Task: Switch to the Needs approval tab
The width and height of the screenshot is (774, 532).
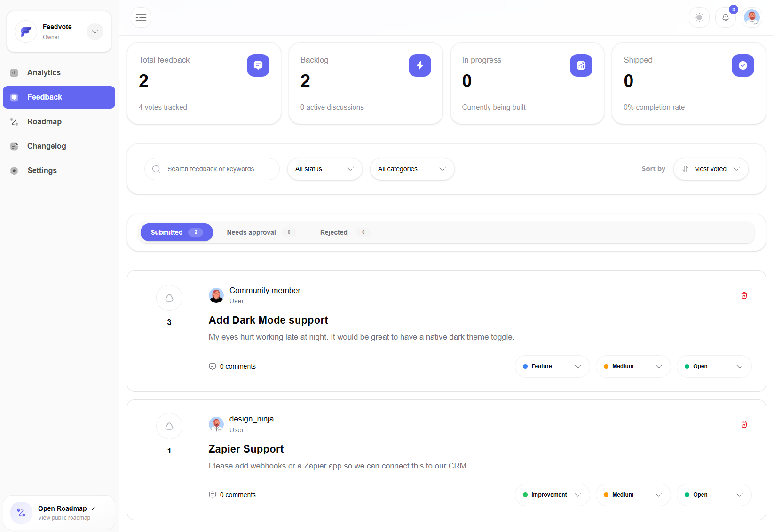Action: pyautogui.click(x=251, y=232)
